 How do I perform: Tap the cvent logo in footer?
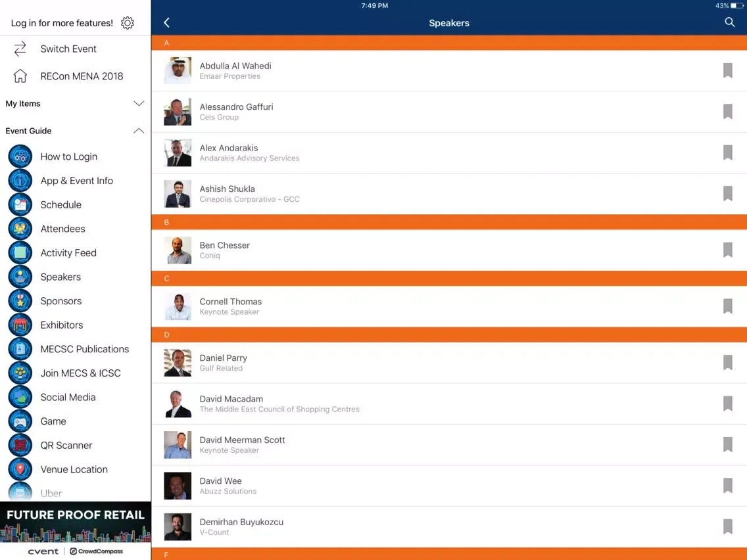(x=43, y=551)
